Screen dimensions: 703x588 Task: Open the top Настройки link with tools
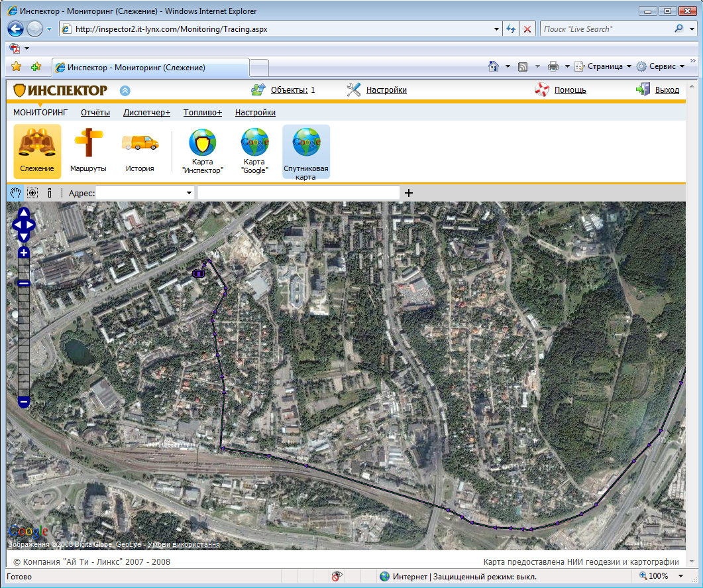(386, 90)
